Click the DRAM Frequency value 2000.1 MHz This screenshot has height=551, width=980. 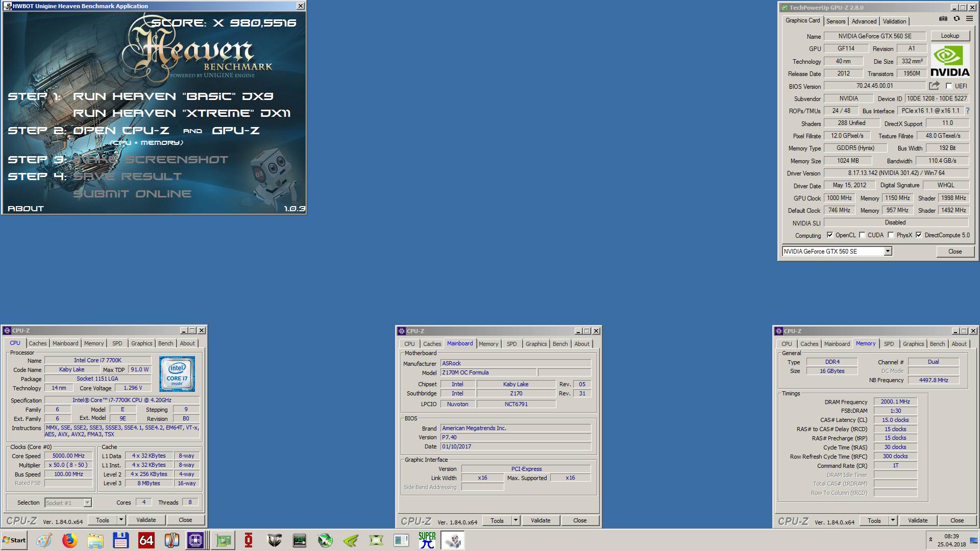click(x=895, y=402)
